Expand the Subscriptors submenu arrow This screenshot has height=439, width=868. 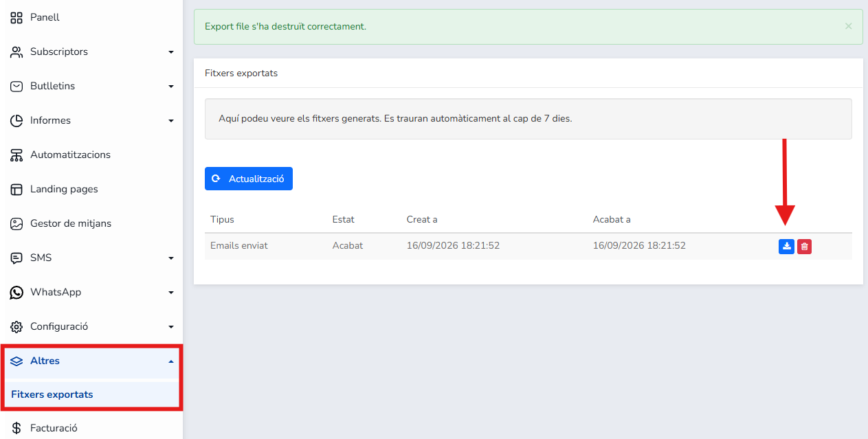point(171,52)
